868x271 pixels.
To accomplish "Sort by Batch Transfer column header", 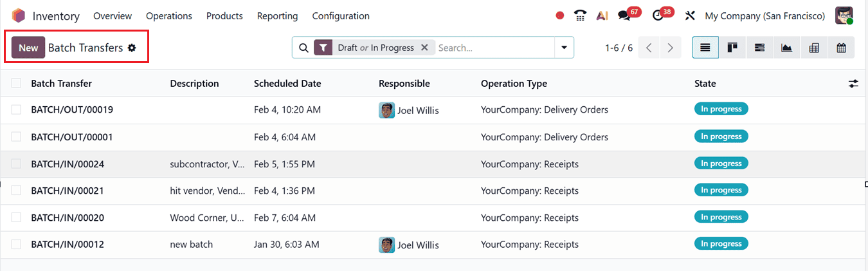I will [61, 84].
